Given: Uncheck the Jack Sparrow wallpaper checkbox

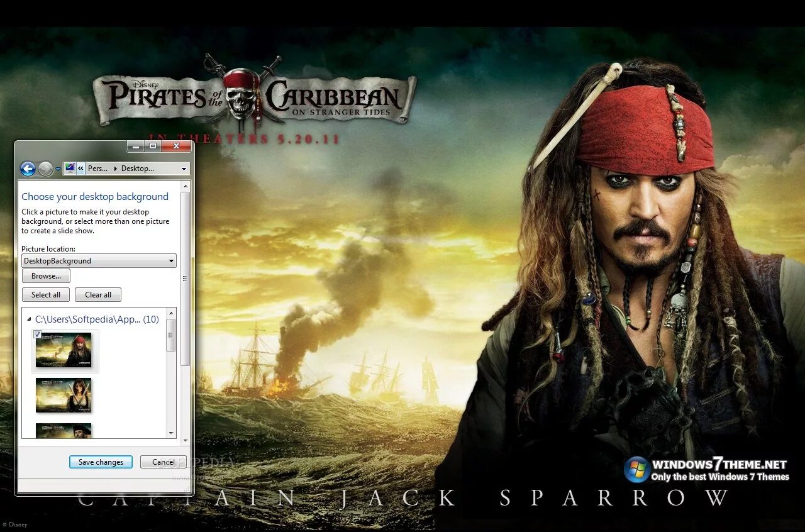Looking at the screenshot, I should [x=38, y=335].
